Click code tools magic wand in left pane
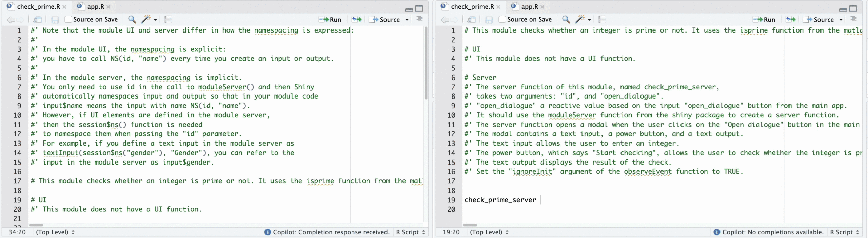The height and width of the screenshot is (238, 868). point(146,19)
